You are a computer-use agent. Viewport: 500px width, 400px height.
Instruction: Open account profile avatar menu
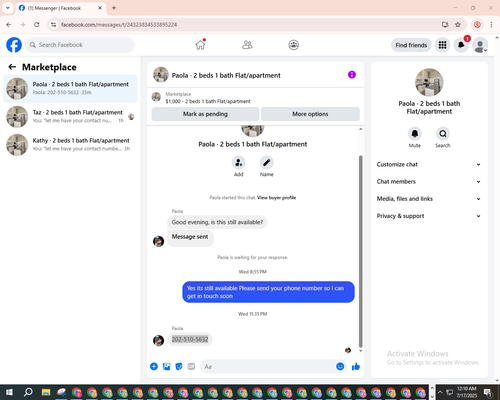click(x=480, y=45)
